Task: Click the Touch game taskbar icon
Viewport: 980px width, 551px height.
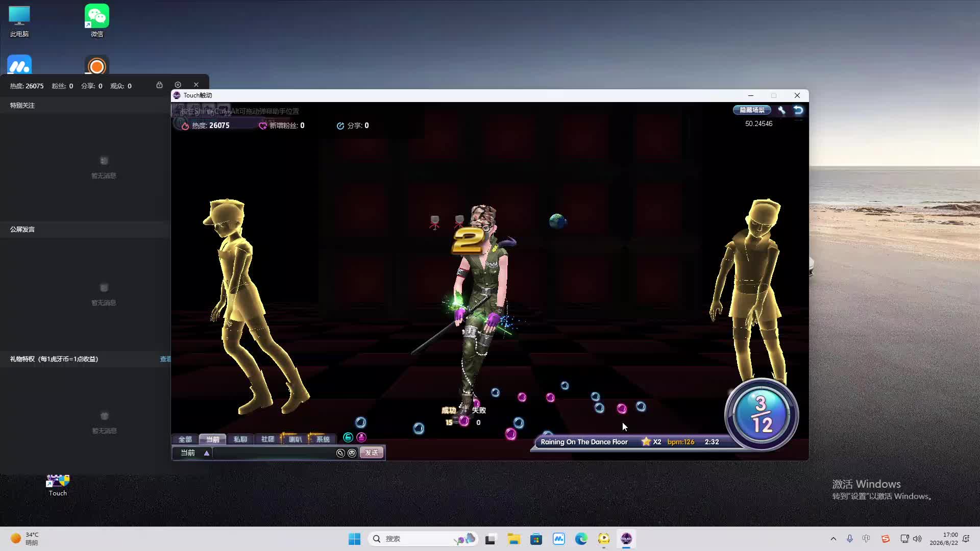Action: pyautogui.click(x=626, y=539)
